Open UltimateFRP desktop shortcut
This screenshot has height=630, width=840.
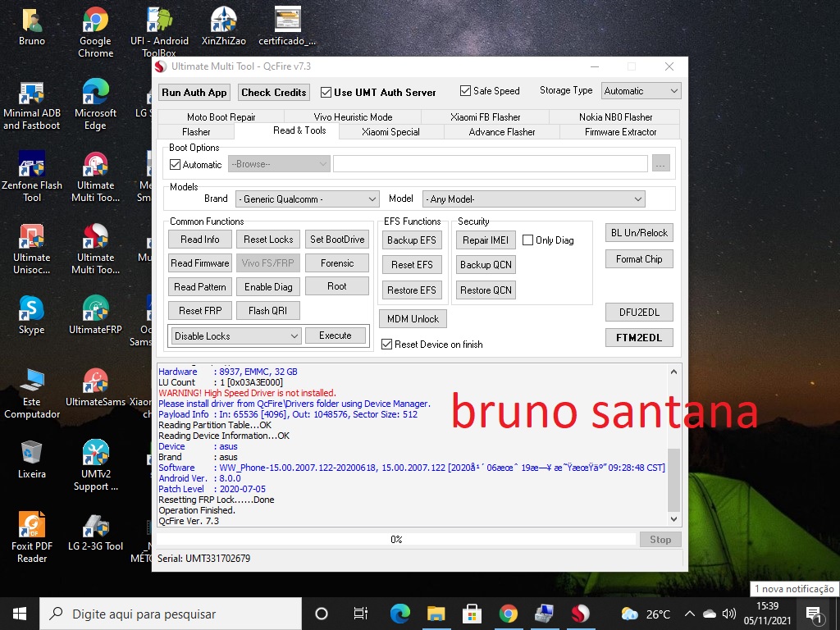pyautogui.click(x=95, y=316)
